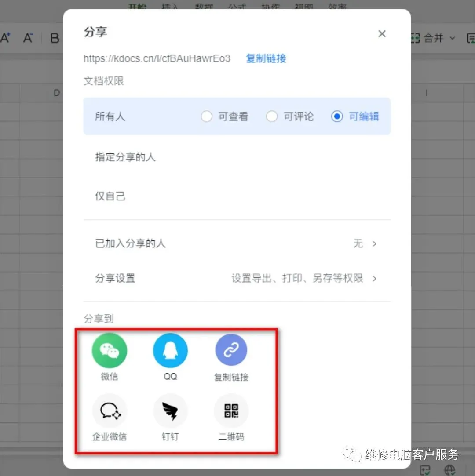Share to 企业微信 (WeCom)

click(x=110, y=411)
